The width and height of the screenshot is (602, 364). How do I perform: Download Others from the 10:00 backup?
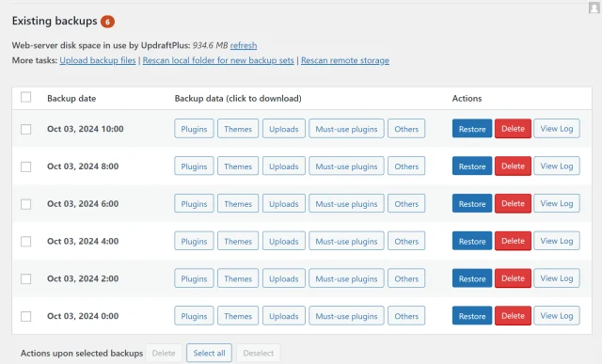406,129
